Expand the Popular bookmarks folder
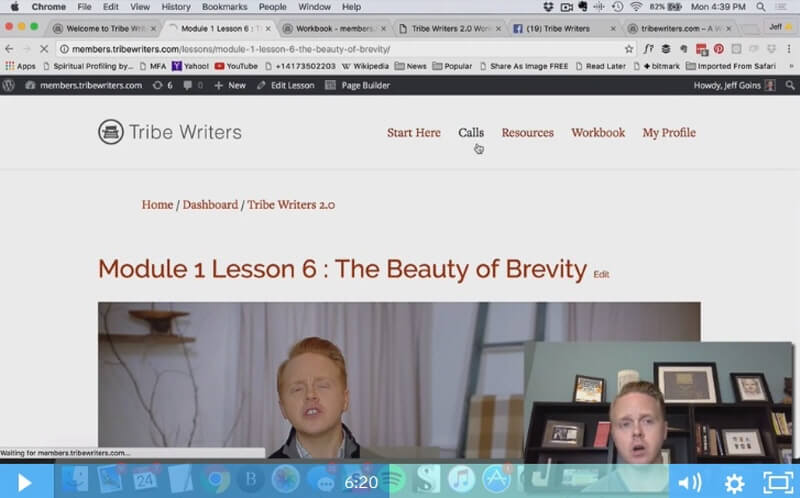 click(x=452, y=66)
